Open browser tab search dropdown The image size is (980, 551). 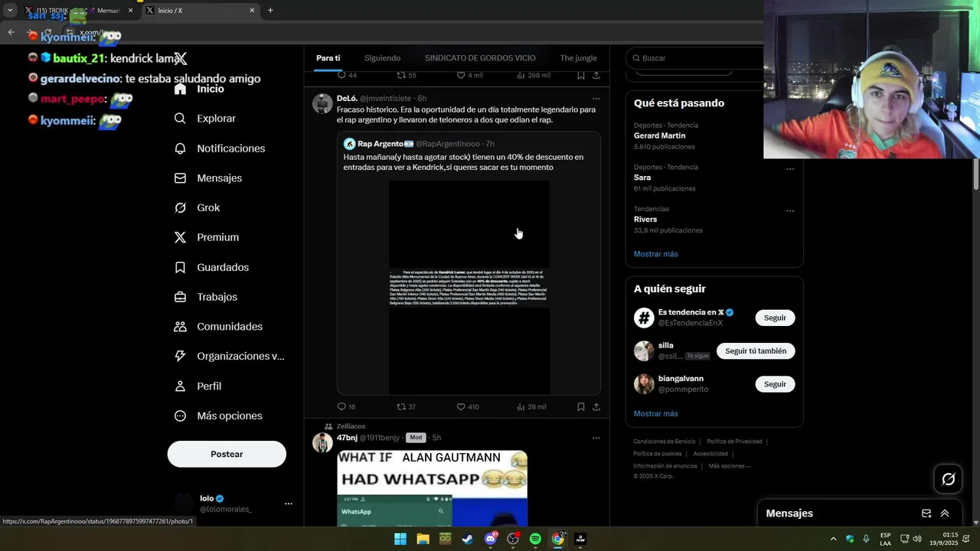(x=10, y=10)
